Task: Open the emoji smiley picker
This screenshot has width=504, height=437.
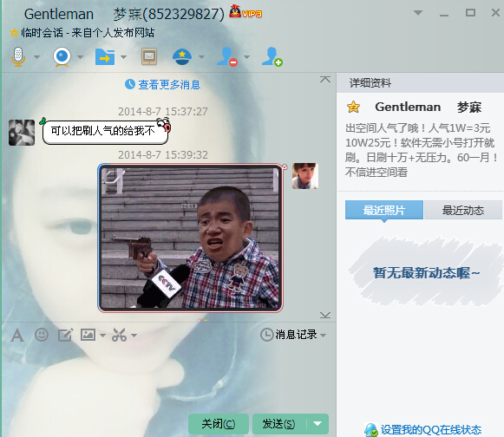Action: (42, 335)
